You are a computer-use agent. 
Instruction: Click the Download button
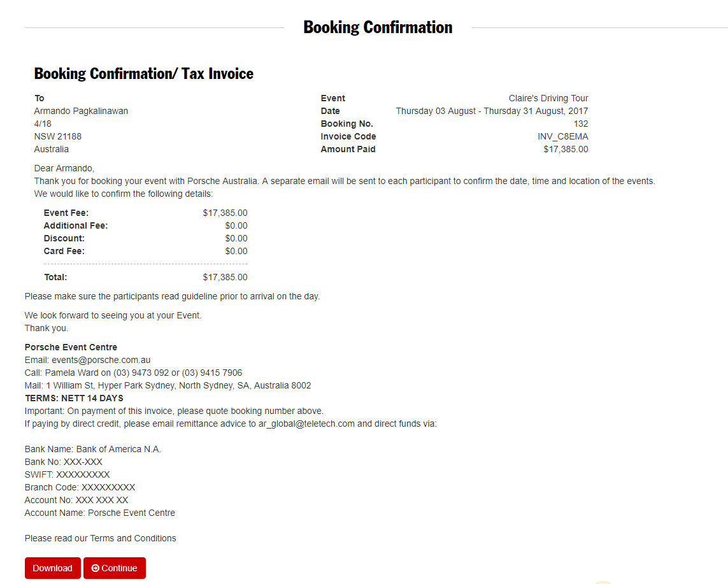click(x=52, y=568)
